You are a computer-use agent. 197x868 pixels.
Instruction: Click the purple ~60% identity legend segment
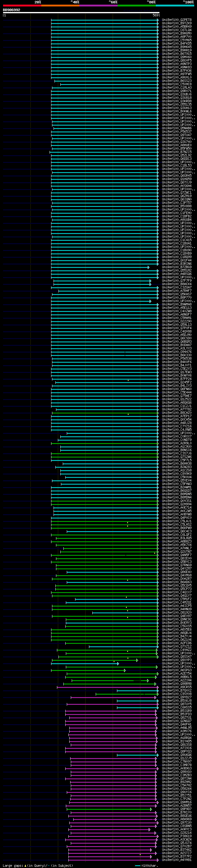98,6
